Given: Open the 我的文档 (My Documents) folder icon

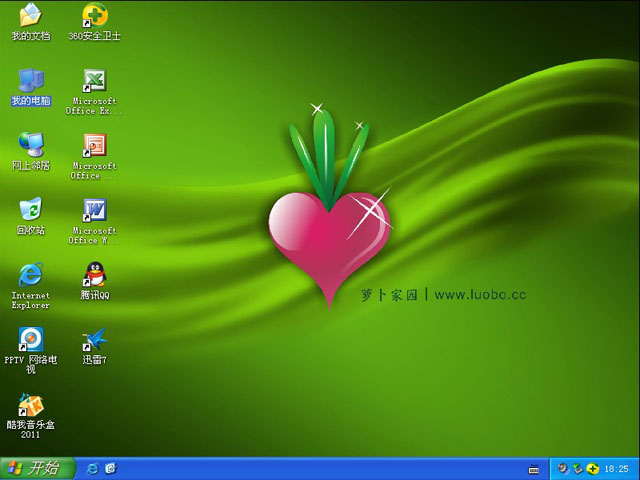Looking at the screenshot, I should coord(30,16).
